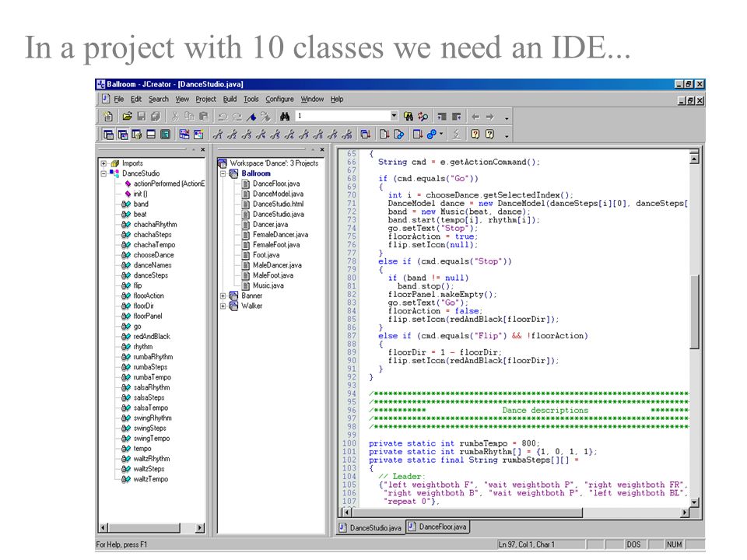This screenshot has width=747, height=560.
Task: Toggle bookmark with the blue flag icon
Action: (251, 116)
